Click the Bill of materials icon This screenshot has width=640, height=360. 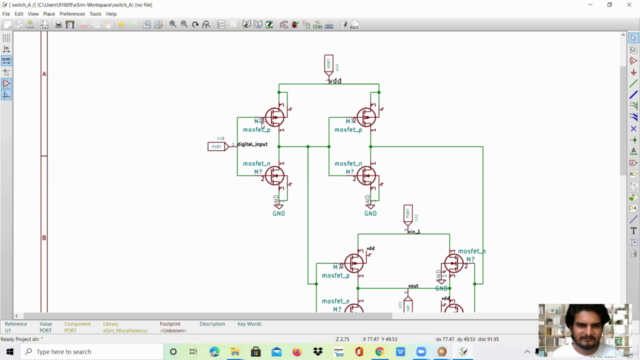[x=329, y=25]
